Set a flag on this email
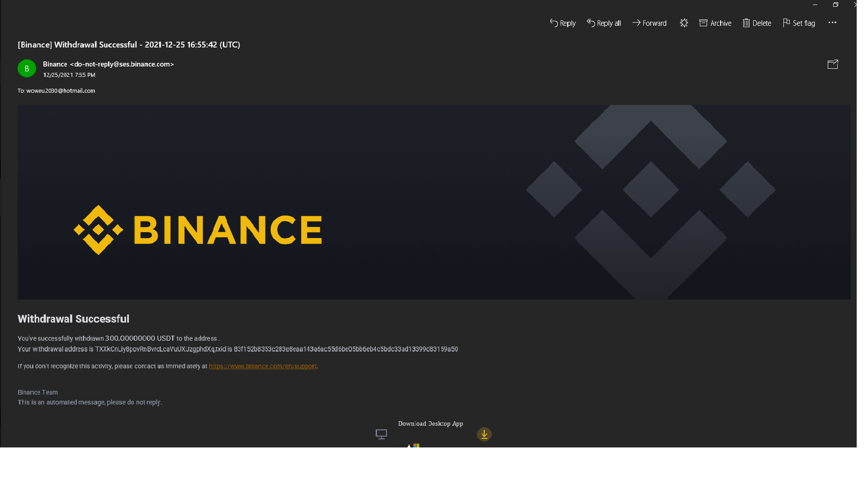 click(799, 23)
